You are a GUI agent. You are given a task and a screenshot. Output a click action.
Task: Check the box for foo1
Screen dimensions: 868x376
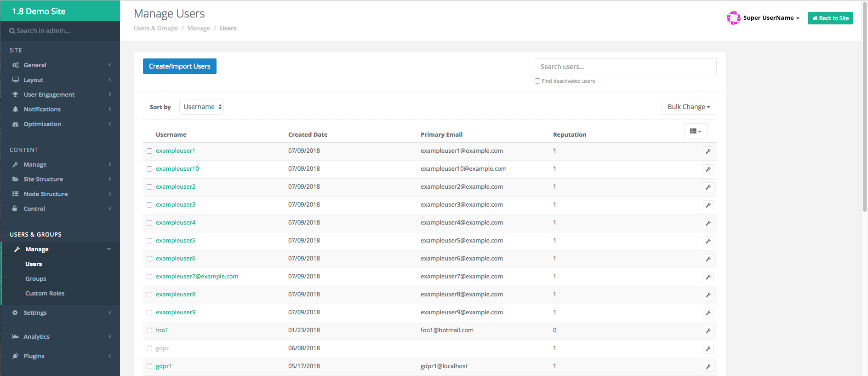(x=149, y=330)
